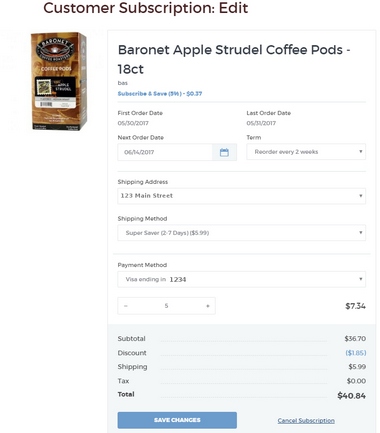Click the Next Order Date input field
Image resolution: width=380 pixels, height=433 pixels.
[x=165, y=152]
